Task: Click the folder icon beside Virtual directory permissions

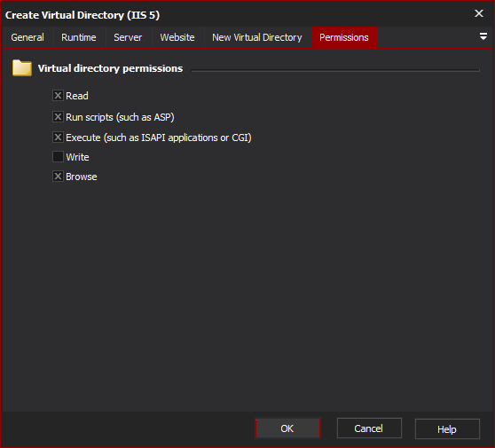Action: click(x=22, y=68)
